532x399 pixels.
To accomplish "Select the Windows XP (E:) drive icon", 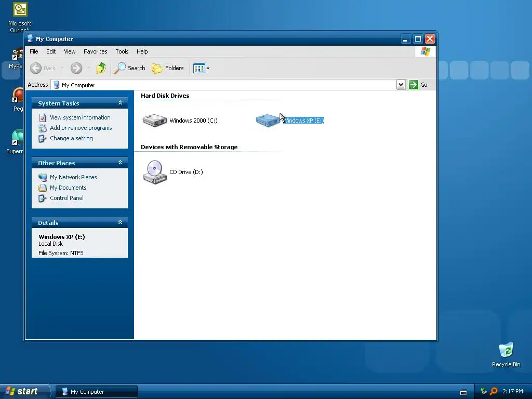I will 268,121.
